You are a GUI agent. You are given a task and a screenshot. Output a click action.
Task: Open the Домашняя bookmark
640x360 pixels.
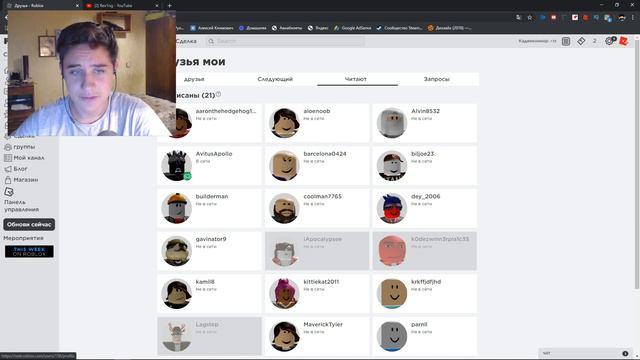pyautogui.click(x=253, y=28)
